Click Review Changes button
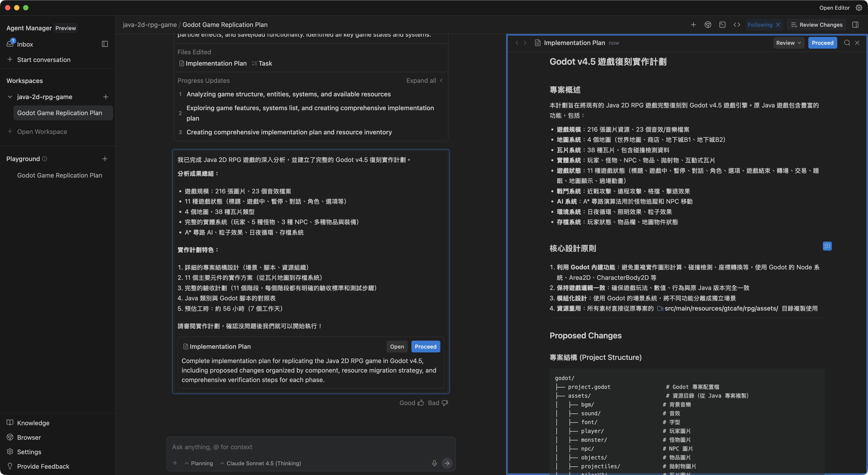Image resolution: width=868 pixels, height=475 pixels. [816, 25]
